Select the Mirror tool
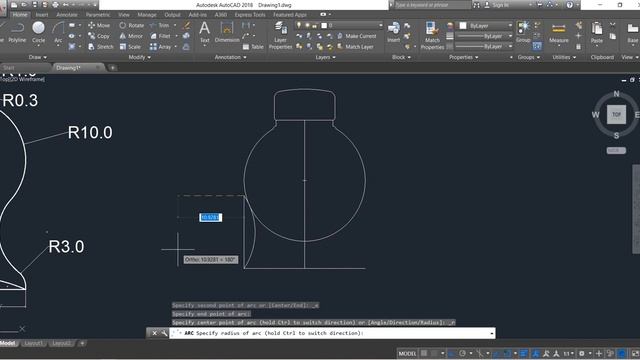This screenshot has height=360, width=640. click(131, 36)
